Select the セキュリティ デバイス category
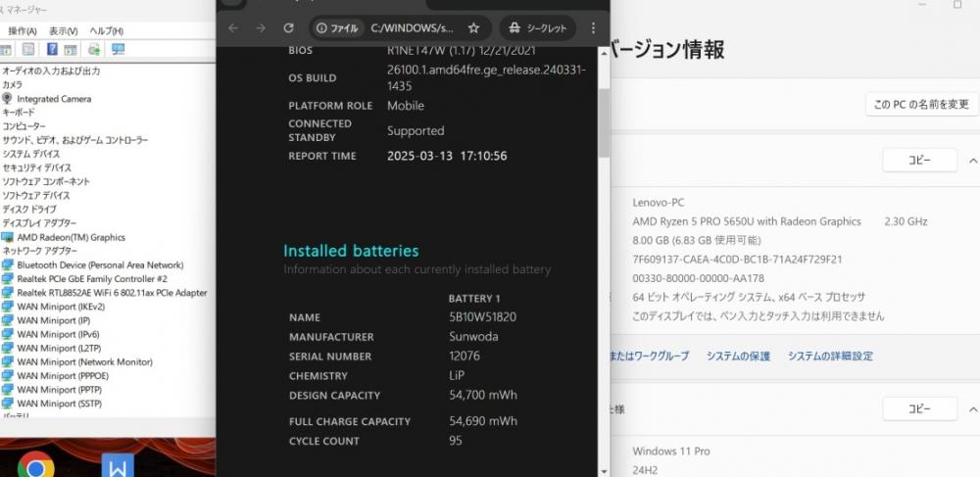Viewport: 980px width, 477px height. 37,167
